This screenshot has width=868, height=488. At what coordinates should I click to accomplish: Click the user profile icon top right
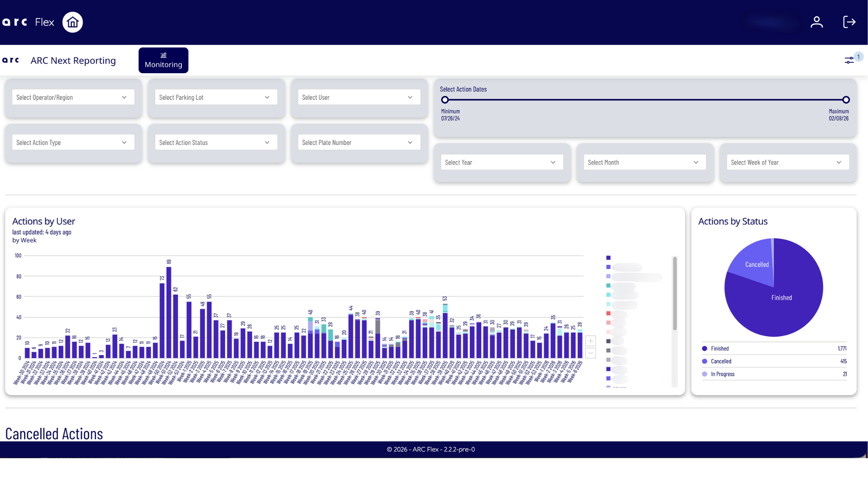816,22
